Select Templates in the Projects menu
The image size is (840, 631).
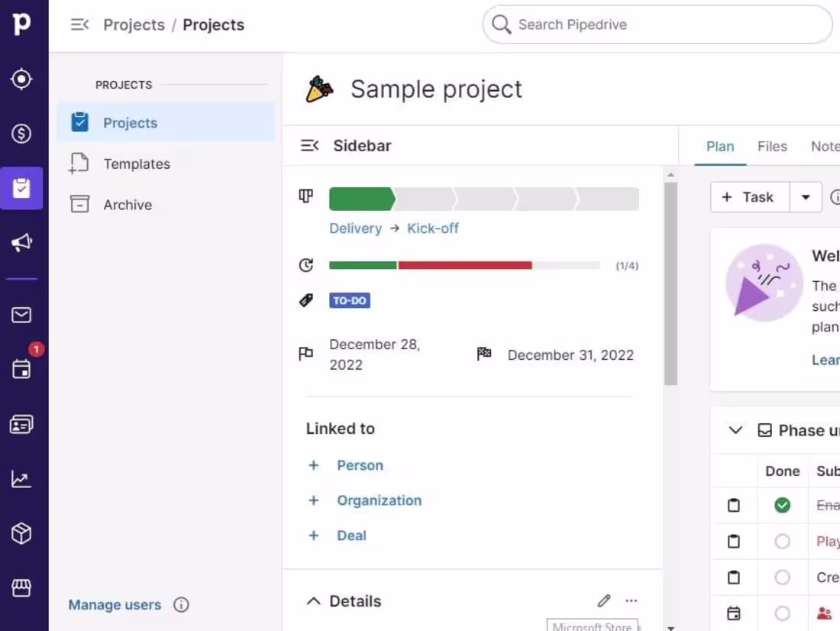(x=137, y=164)
